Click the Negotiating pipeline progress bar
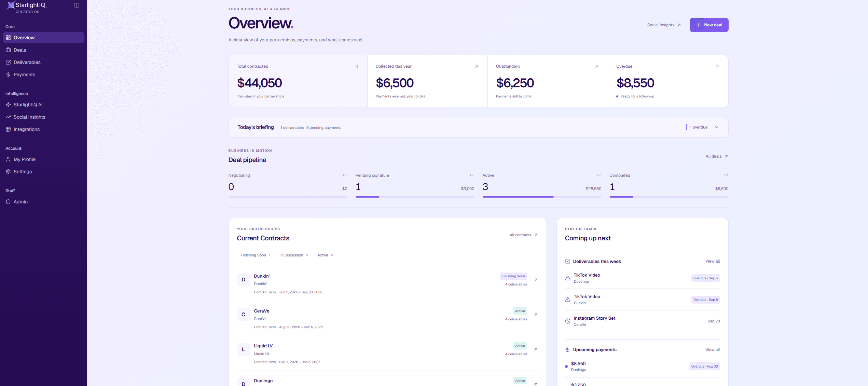 (288, 197)
